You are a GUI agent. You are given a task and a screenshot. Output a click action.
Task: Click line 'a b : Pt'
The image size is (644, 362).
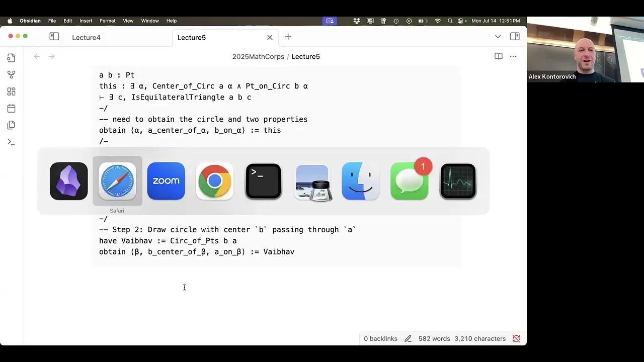coord(117,75)
